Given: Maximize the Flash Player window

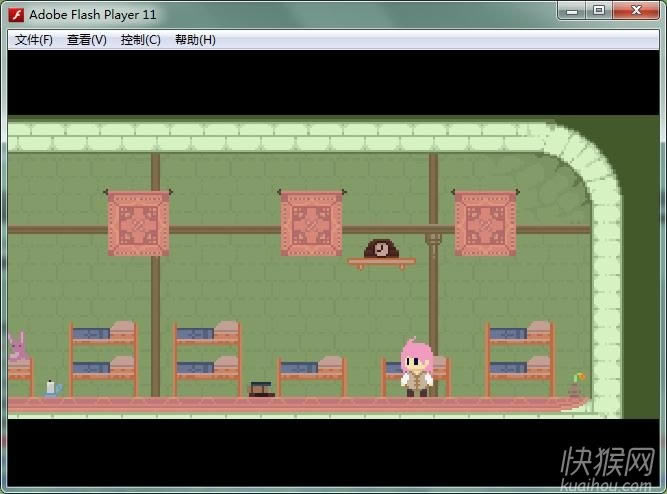Looking at the screenshot, I should [x=599, y=11].
